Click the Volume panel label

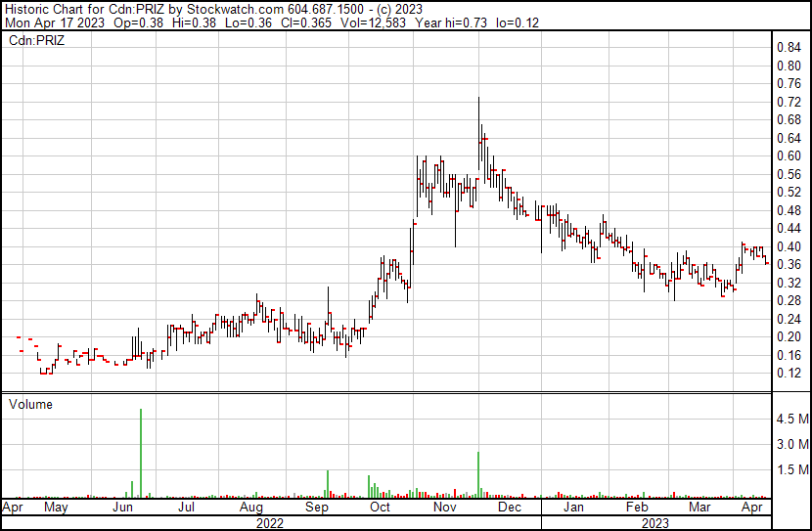tap(30, 404)
